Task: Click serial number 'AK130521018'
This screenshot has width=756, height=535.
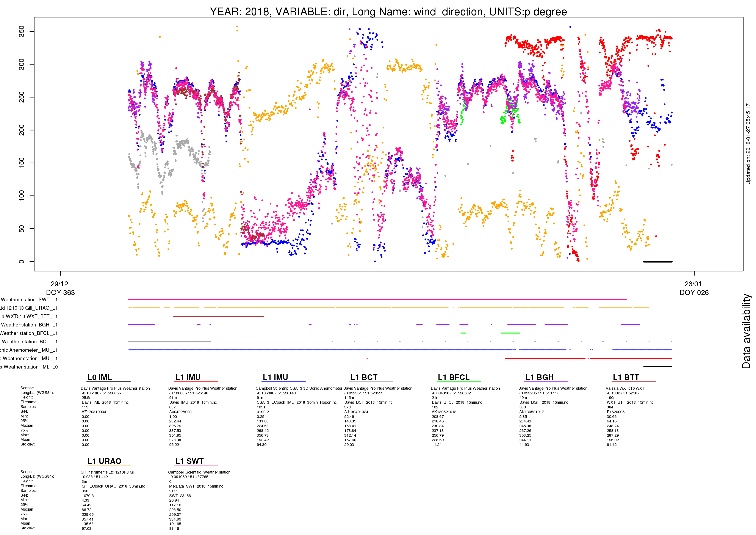Action: point(444,412)
